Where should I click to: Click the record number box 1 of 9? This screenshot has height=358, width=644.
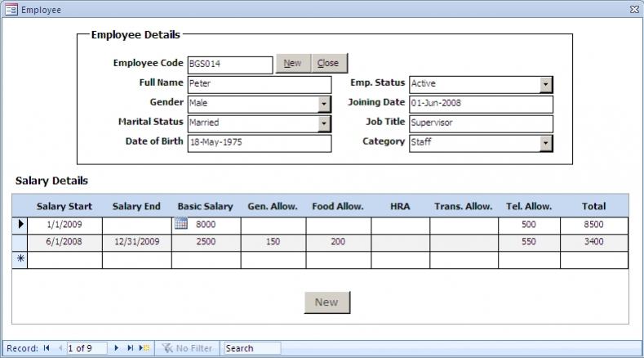coord(87,348)
